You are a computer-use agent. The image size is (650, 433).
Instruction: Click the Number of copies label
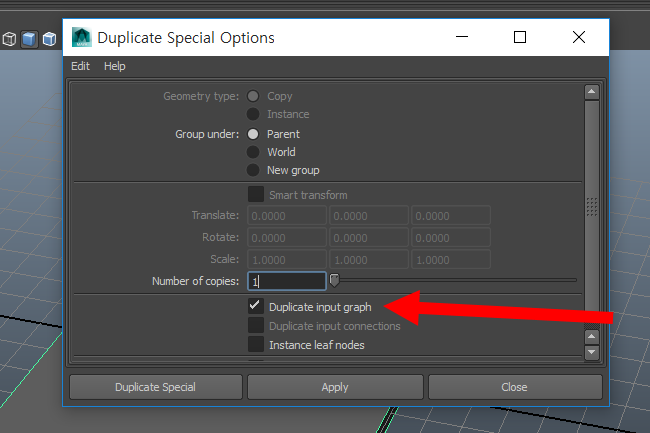(195, 281)
